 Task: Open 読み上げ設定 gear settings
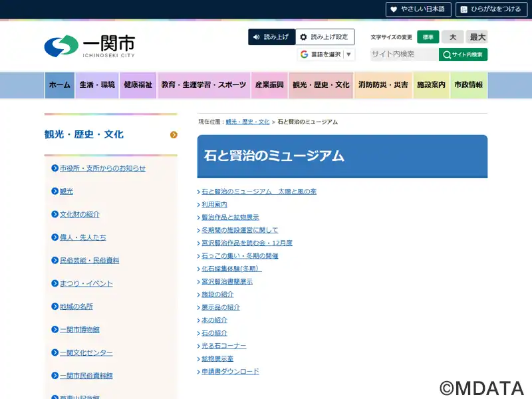325,37
